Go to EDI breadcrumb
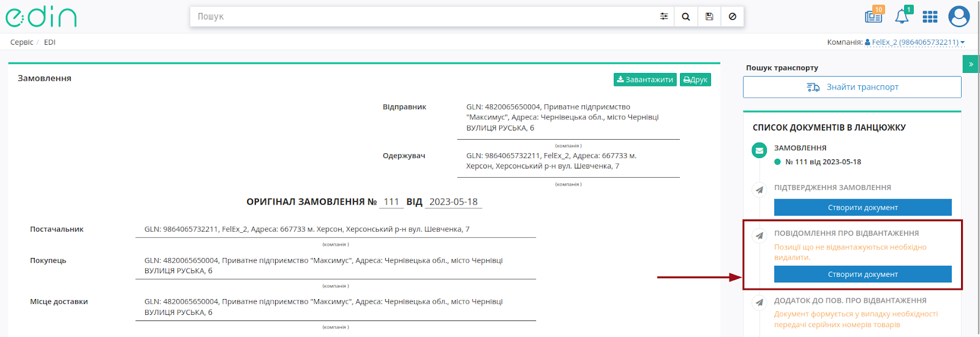The image size is (980, 337). point(50,42)
